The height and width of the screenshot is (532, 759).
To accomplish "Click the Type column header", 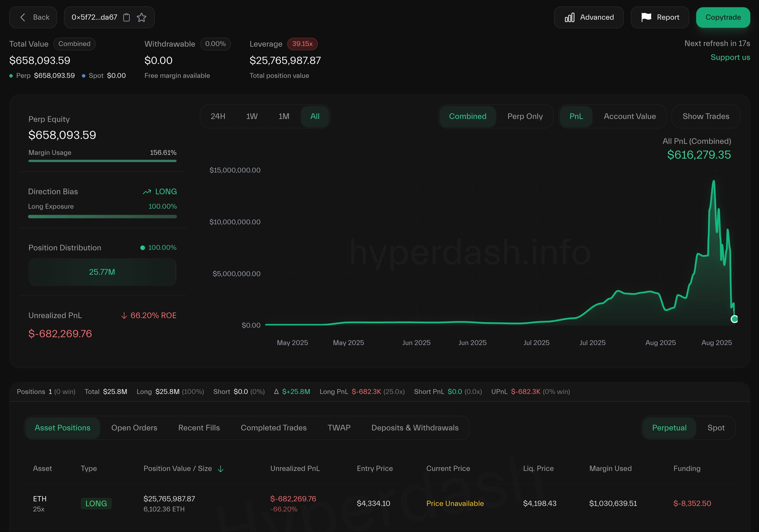I will 89,469.
